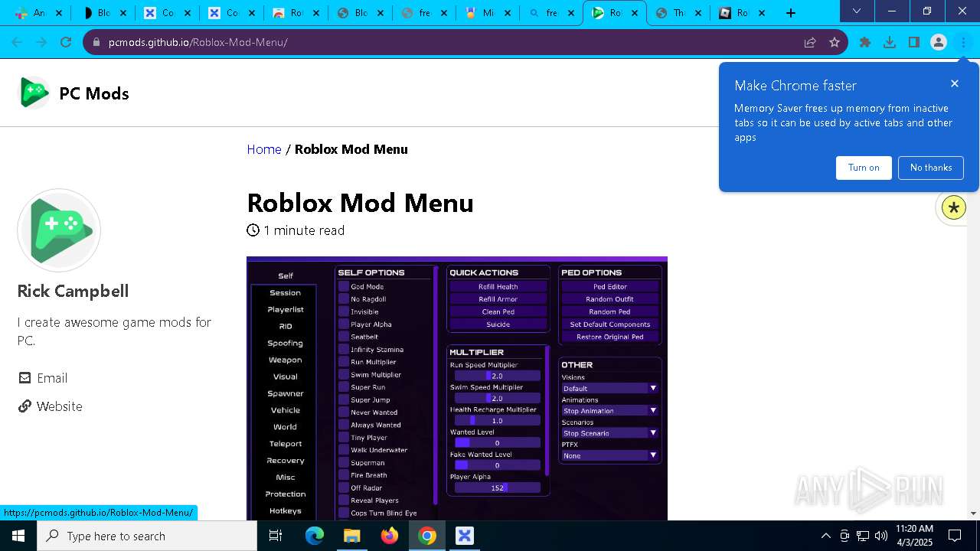Open the Animations Stop Animation dropdown

610,410
